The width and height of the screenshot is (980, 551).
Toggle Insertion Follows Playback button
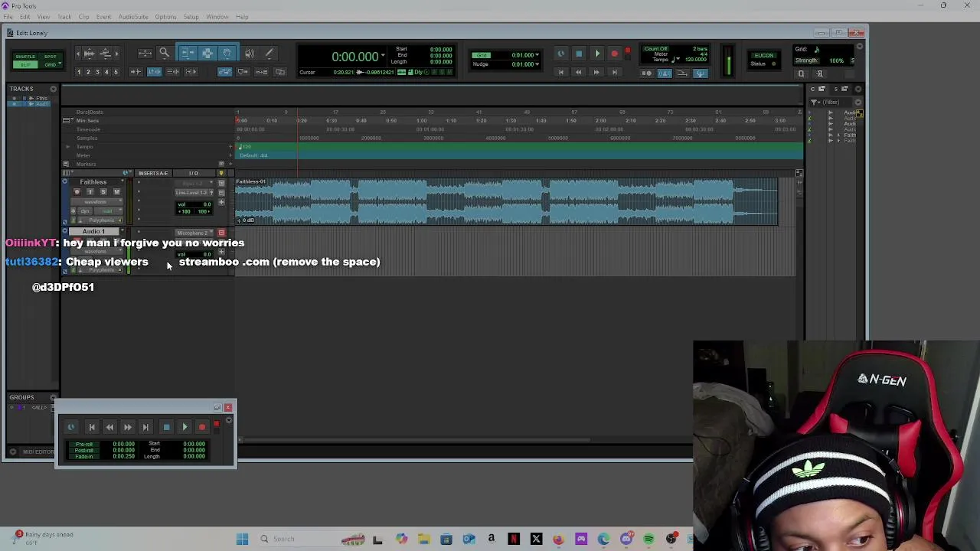pos(191,72)
